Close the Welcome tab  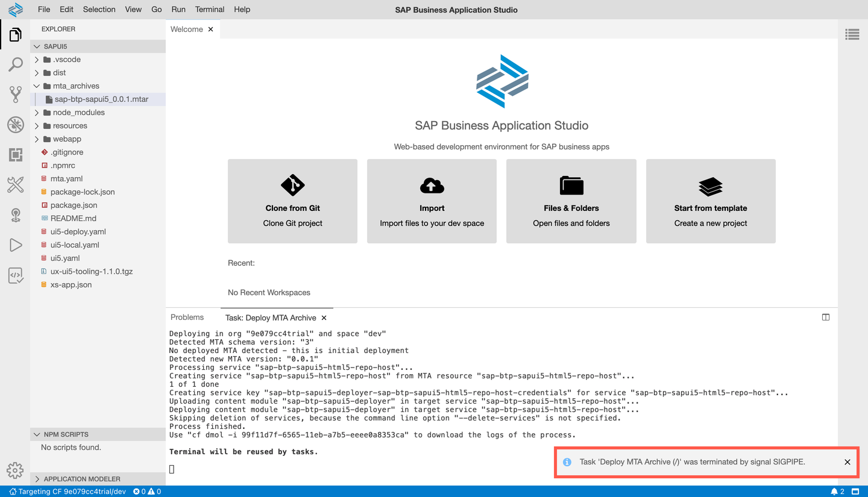(211, 30)
